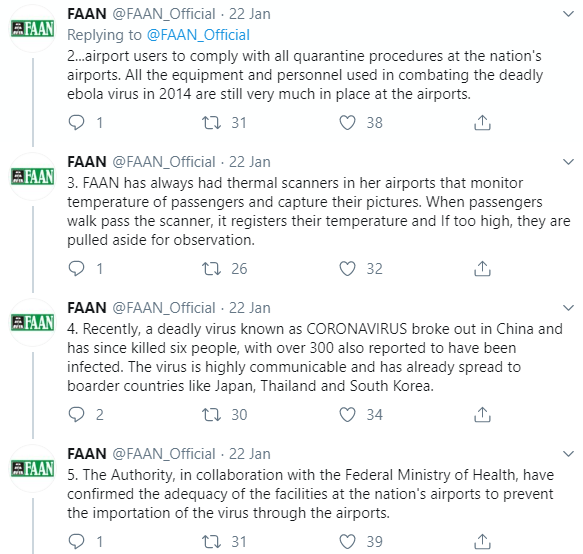Open FAAN profile name on tweet 5
583x554 pixels.
pyautogui.click(x=87, y=454)
